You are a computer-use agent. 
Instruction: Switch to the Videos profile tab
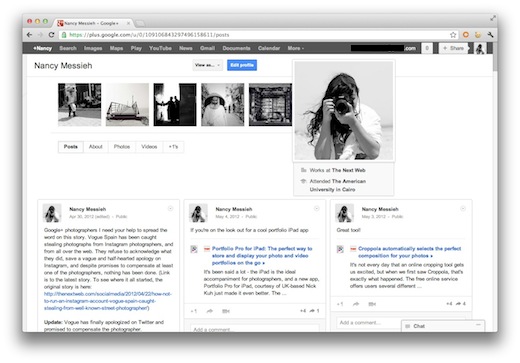[149, 147]
